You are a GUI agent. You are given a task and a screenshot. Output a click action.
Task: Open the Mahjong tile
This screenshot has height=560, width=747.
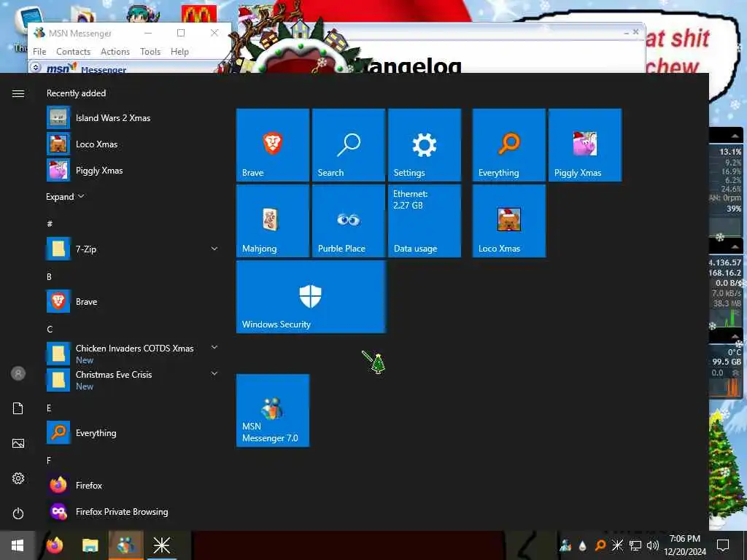(273, 221)
